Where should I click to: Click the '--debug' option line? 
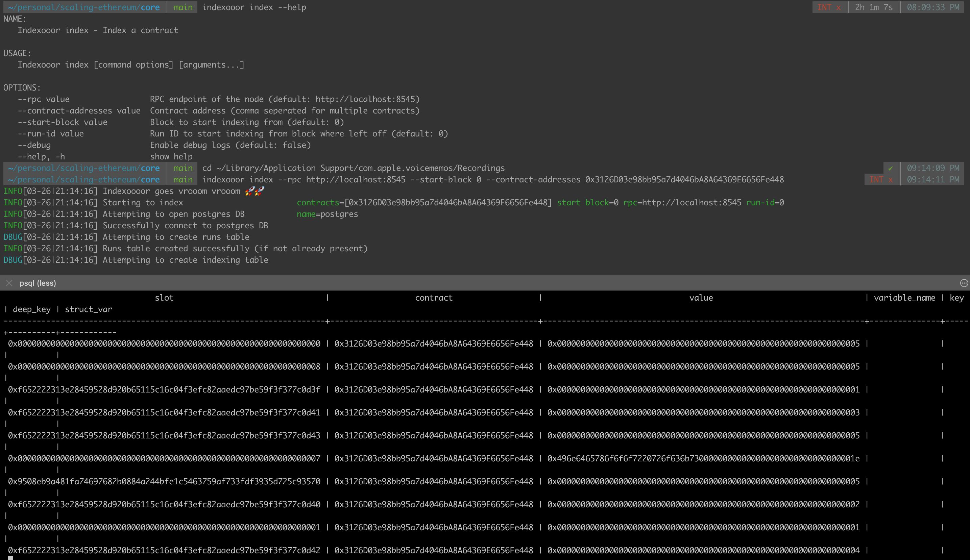pyautogui.click(x=164, y=145)
